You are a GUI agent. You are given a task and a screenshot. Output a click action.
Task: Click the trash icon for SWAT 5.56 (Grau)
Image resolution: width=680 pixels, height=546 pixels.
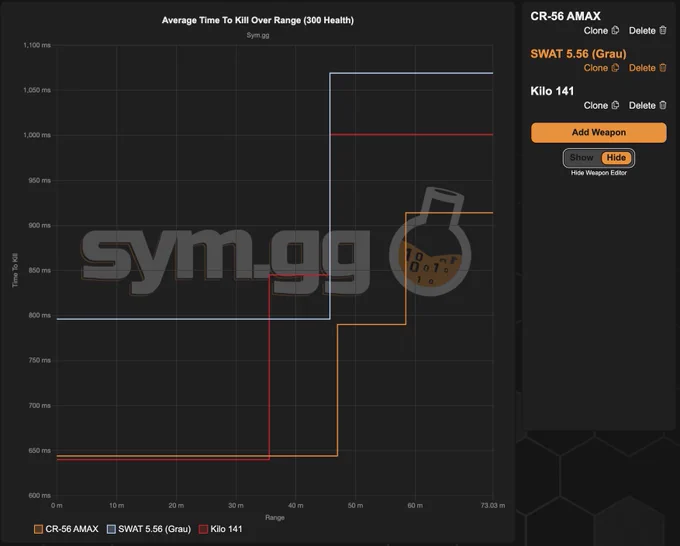(x=663, y=68)
